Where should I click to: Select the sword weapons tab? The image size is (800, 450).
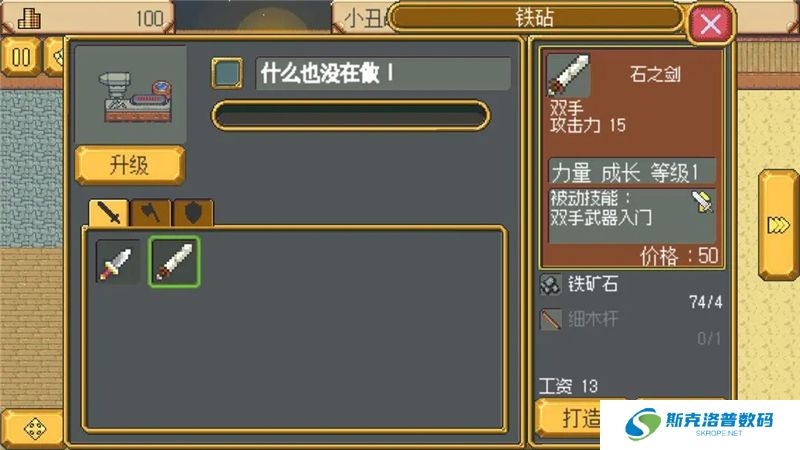click(109, 212)
